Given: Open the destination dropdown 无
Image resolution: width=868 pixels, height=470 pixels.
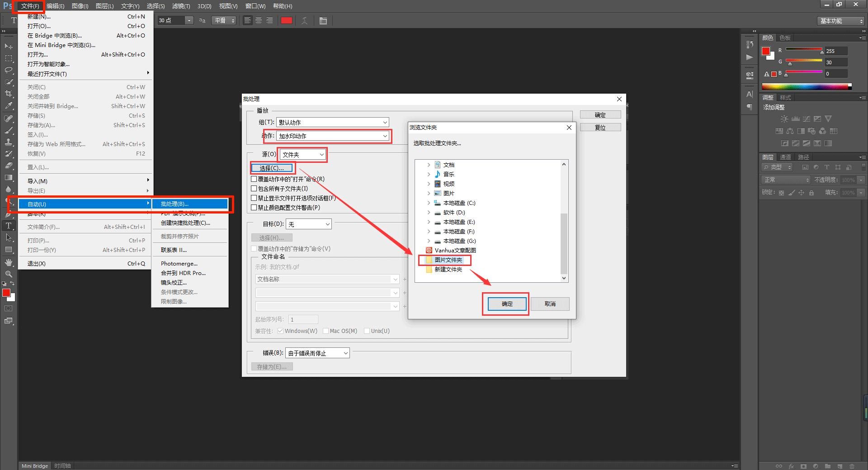Looking at the screenshot, I should click(309, 224).
